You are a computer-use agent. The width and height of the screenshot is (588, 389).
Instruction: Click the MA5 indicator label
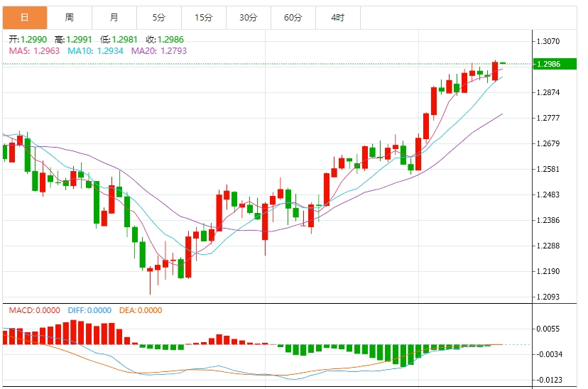click(34, 50)
